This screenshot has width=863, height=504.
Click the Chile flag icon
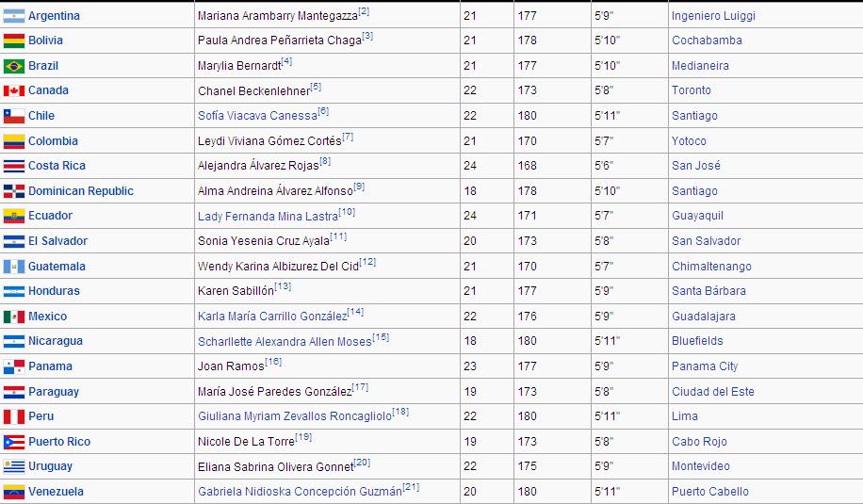point(13,116)
